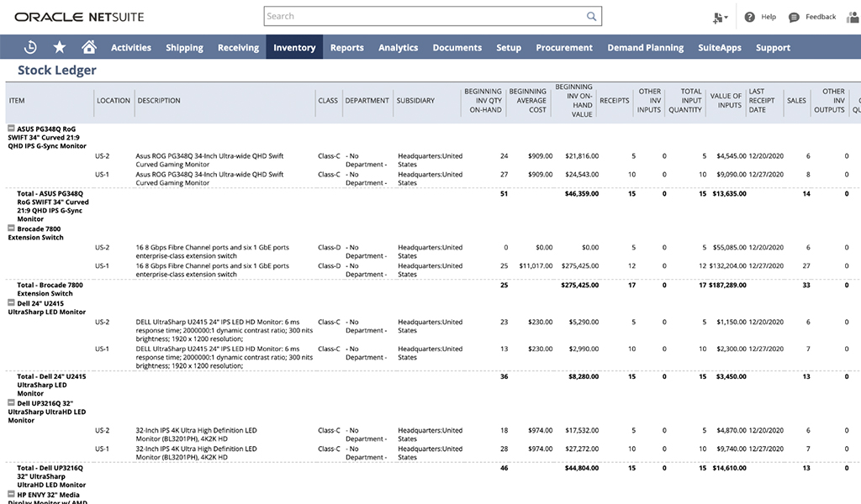
Task: Go to the home dashboard icon
Action: [x=89, y=47]
